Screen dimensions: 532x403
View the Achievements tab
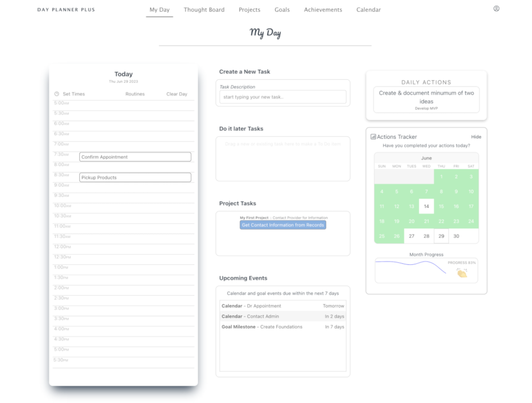(x=323, y=10)
